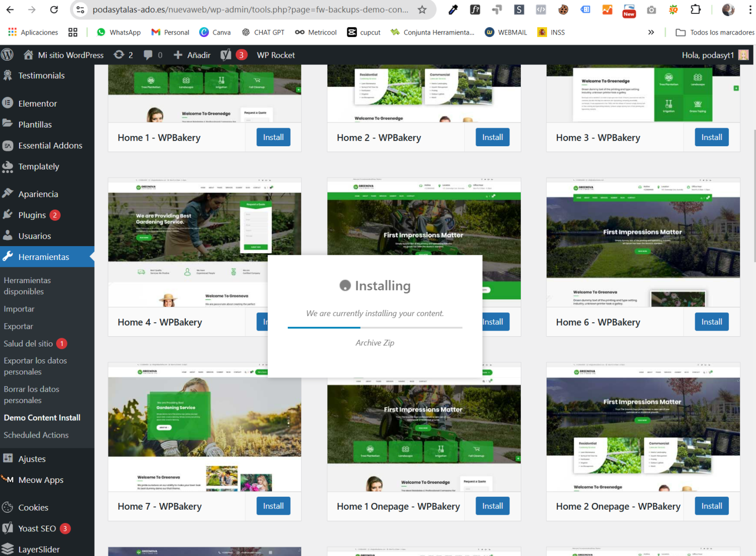Click the Templately cloud icon
This screenshot has width=756, height=556.
[8, 166]
